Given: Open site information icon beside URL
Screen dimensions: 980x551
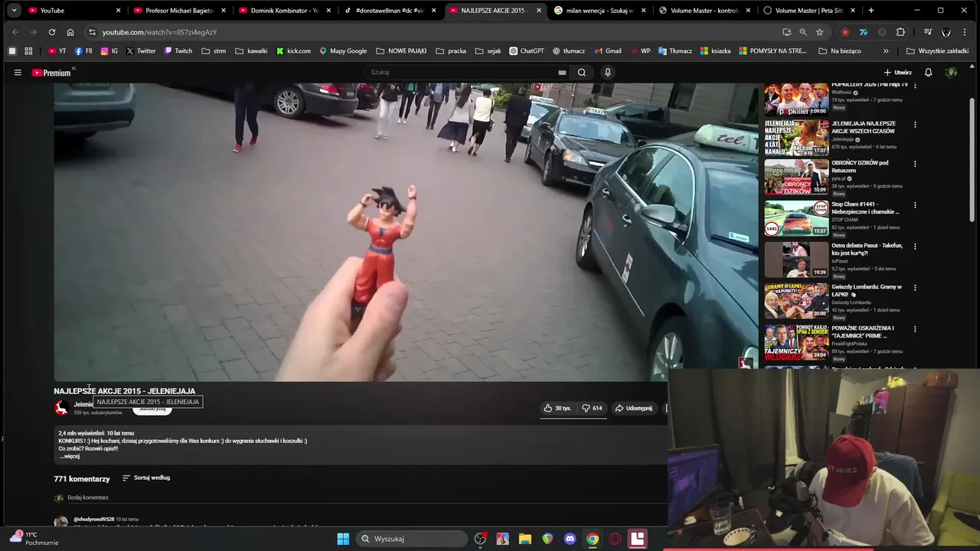Looking at the screenshot, I should tap(92, 32).
